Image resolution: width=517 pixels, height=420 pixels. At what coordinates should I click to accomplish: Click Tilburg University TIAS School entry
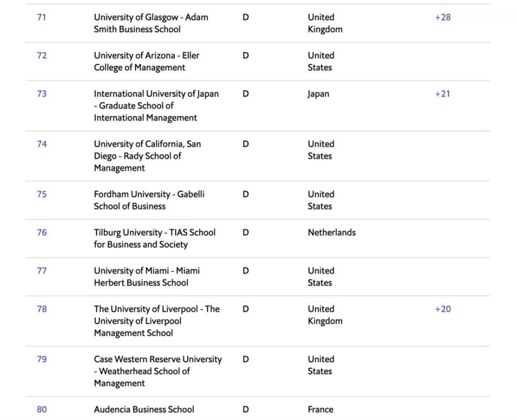click(x=155, y=238)
